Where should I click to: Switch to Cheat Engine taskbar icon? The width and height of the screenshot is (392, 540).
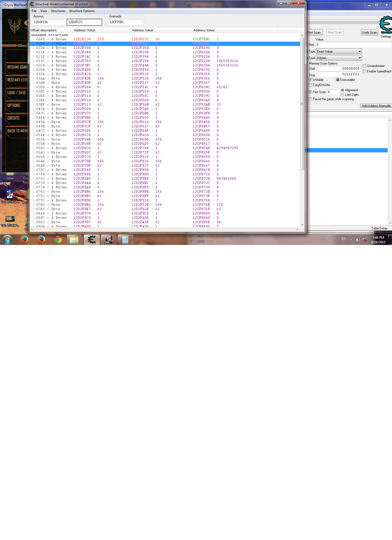[x=91, y=240]
